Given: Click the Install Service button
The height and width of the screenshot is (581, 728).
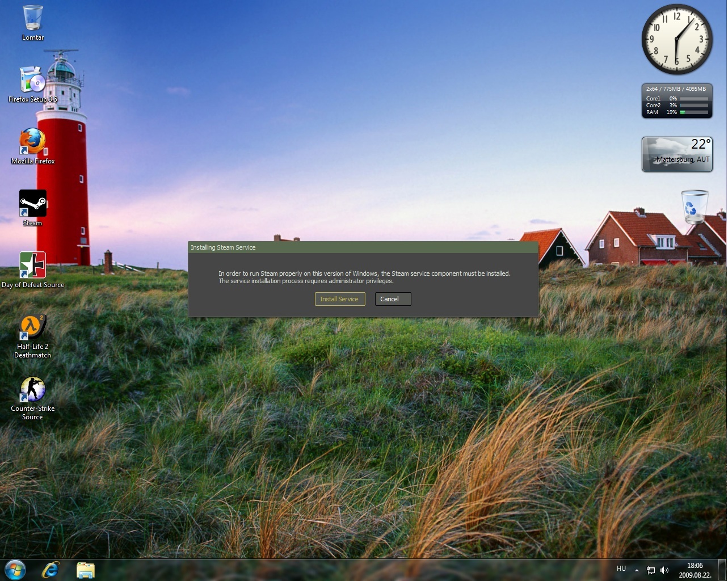Looking at the screenshot, I should [x=339, y=299].
